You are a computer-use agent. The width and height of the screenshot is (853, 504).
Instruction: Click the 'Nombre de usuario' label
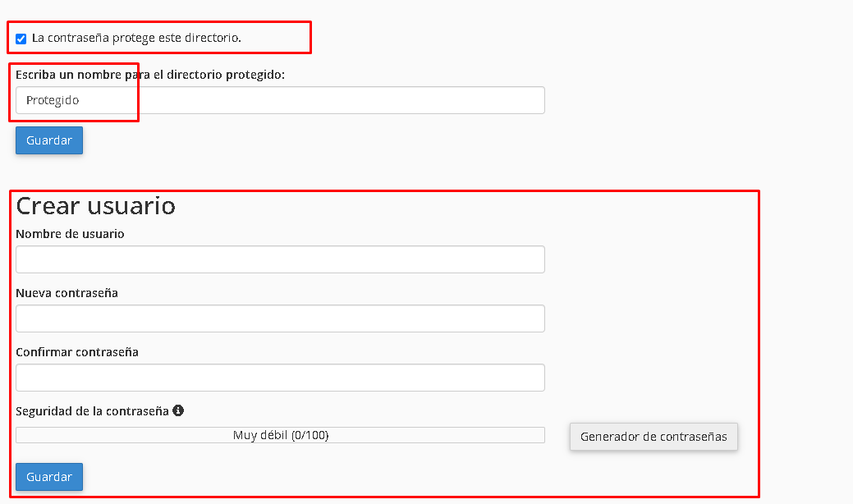click(x=70, y=234)
